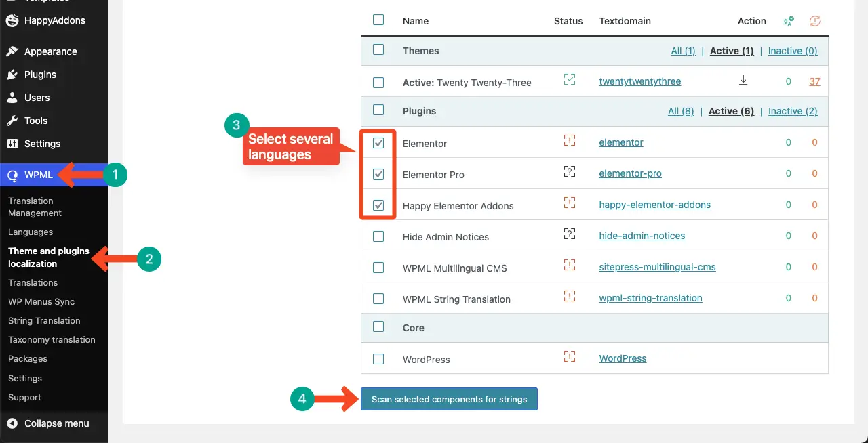Filter plugins by Active (6)

coord(731,111)
